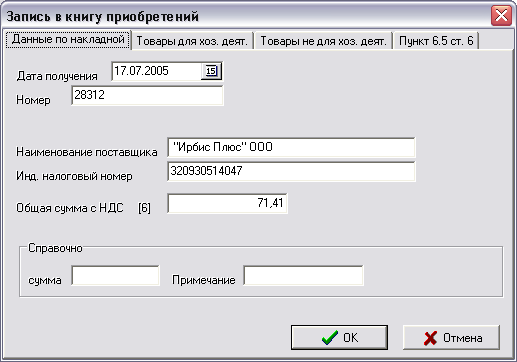Open the Товары для хоз. деят. tab
This screenshot has width=517, height=362.
(x=192, y=41)
